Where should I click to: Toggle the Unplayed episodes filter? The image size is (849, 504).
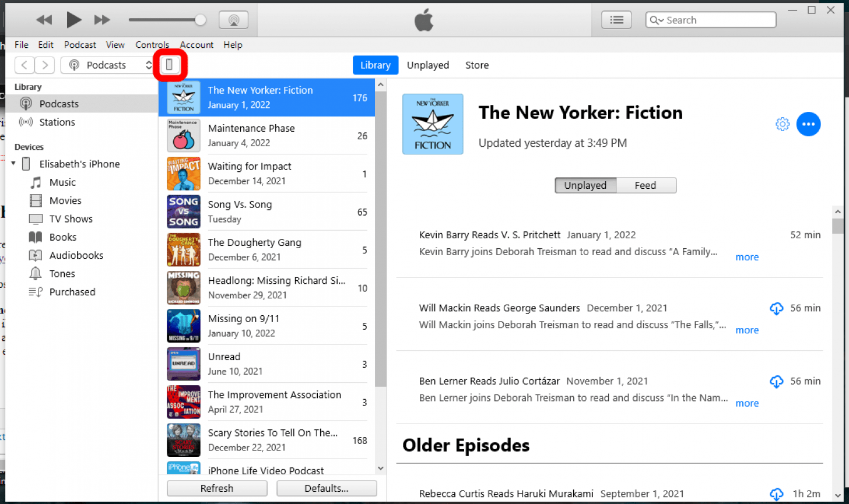pyautogui.click(x=585, y=185)
